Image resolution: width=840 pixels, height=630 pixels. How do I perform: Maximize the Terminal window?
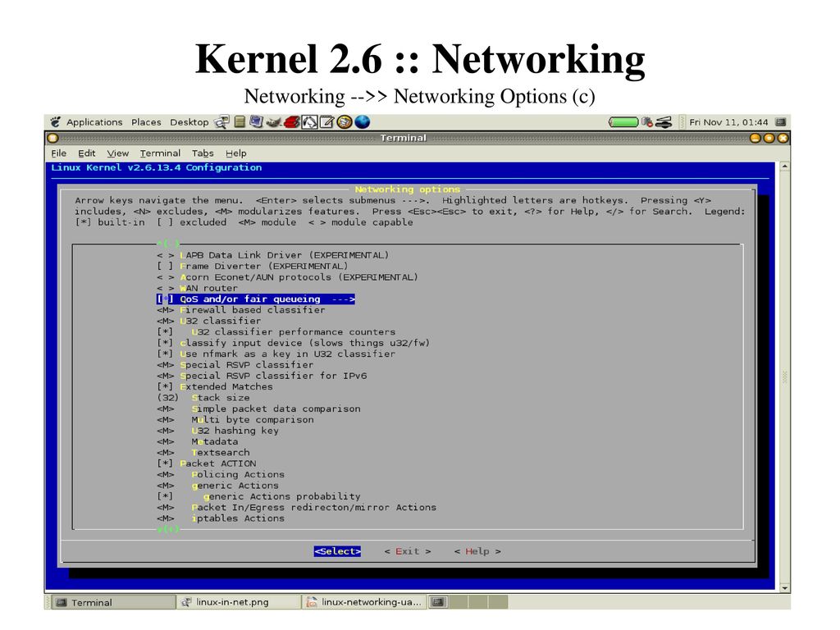point(769,138)
